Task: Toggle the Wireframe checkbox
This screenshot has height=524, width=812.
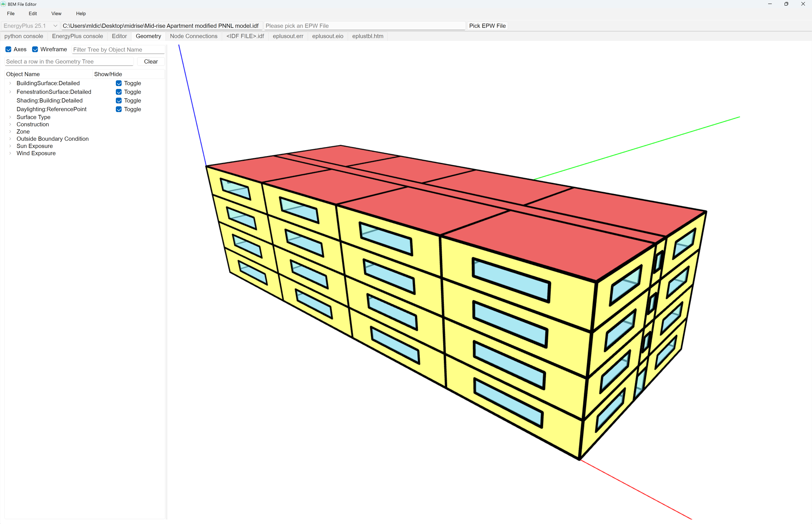Action: click(35, 49)
